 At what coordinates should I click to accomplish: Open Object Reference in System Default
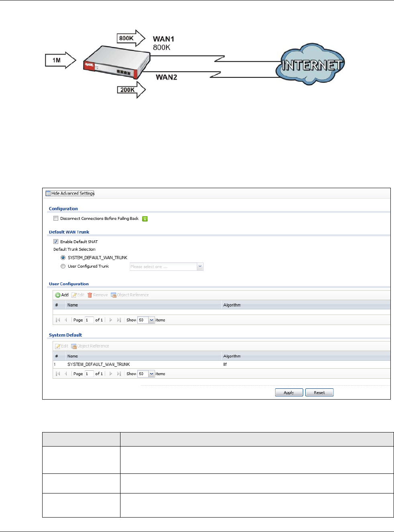(x=90, y=346)
